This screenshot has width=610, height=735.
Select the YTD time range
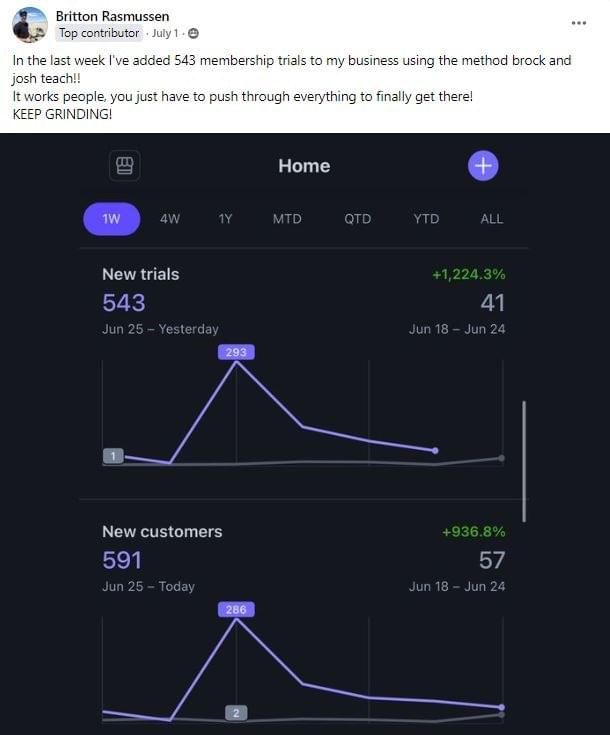[426, 219]
